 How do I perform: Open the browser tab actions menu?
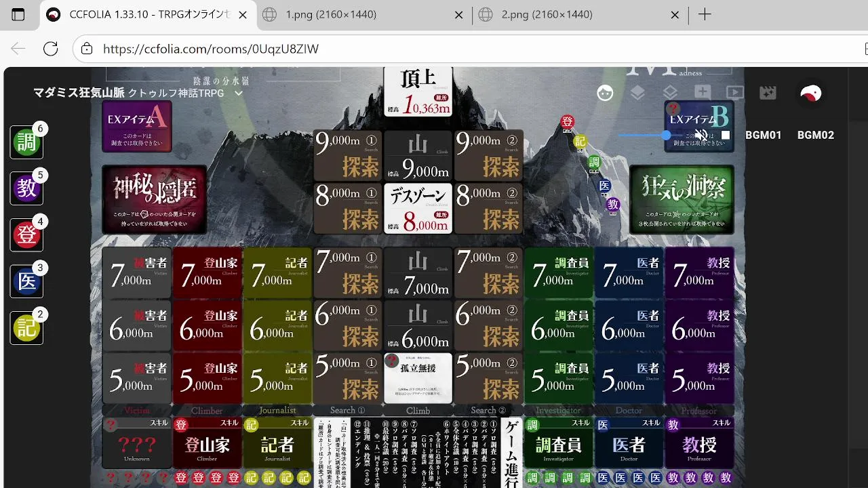click(x=18, y=15)
